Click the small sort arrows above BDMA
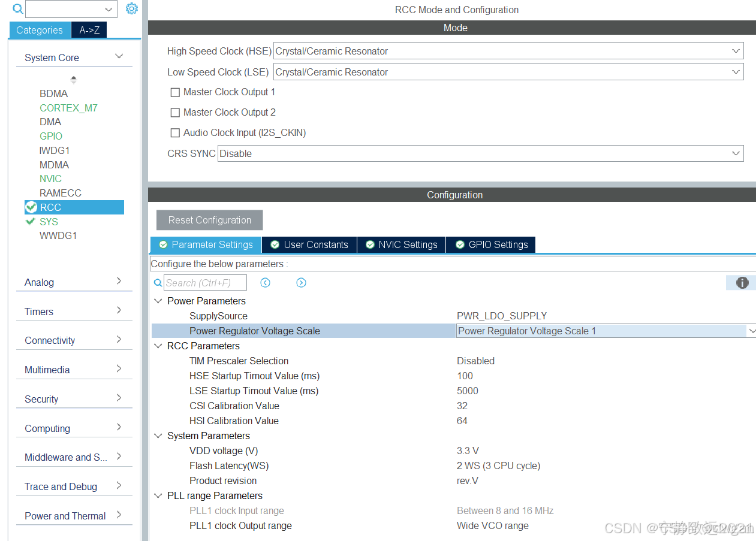Screen dimensions: 756x541 click(x=74, y=79)
